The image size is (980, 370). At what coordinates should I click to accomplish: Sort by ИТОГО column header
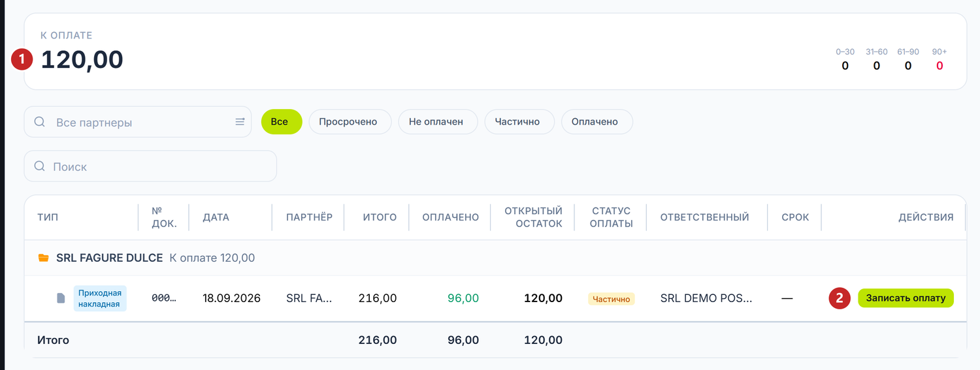pos(380,217)
